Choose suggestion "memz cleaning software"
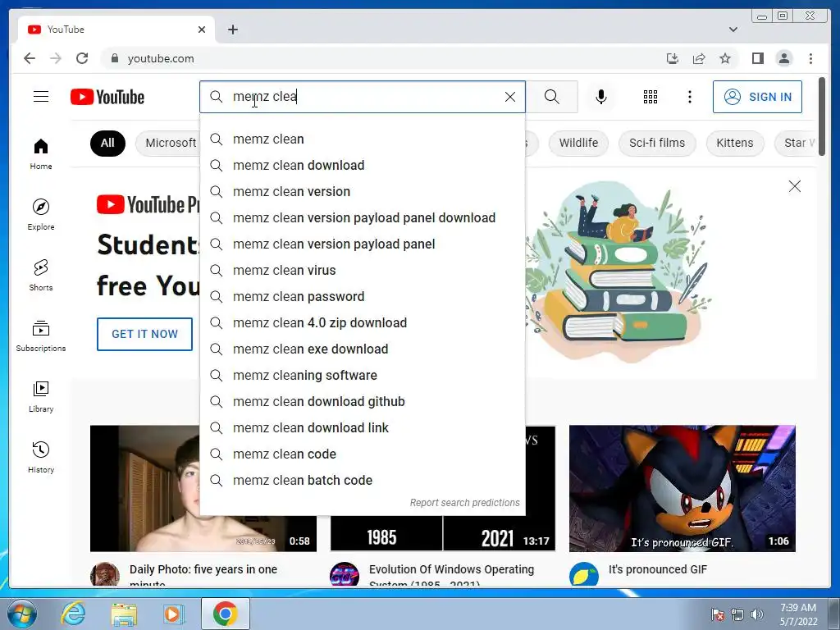 point(362,376)
